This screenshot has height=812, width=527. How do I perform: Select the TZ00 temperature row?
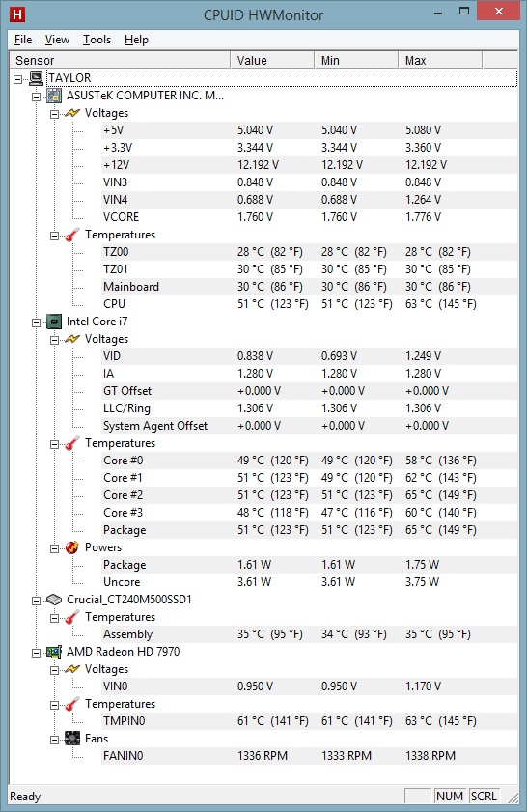click(310, 252)
